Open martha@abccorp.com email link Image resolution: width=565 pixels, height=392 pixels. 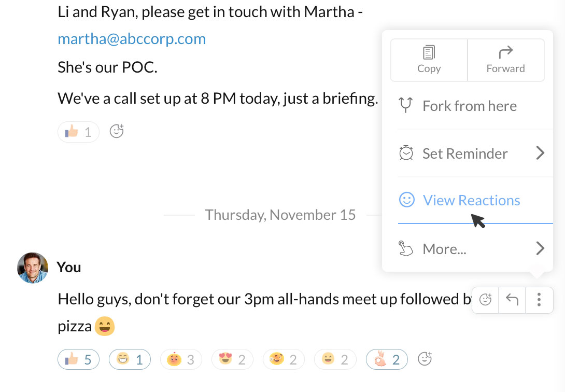[132, 39]
